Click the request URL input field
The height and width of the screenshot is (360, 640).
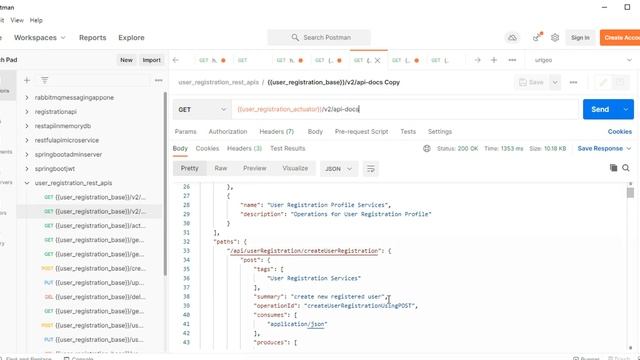pos(405,109)
